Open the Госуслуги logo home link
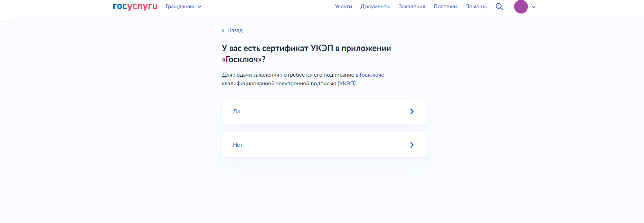This screenshot has height=223, width=644. point(135,7)
